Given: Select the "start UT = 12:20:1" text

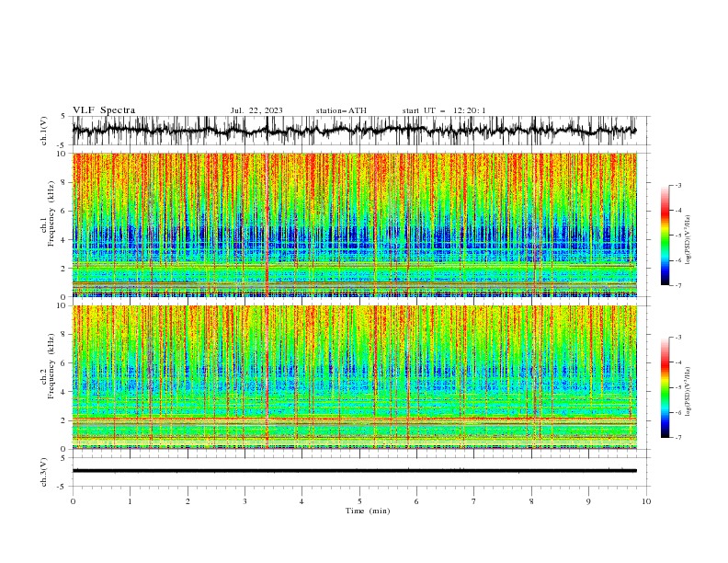Looking at the screenshot, I should click(x=444, y=110).
